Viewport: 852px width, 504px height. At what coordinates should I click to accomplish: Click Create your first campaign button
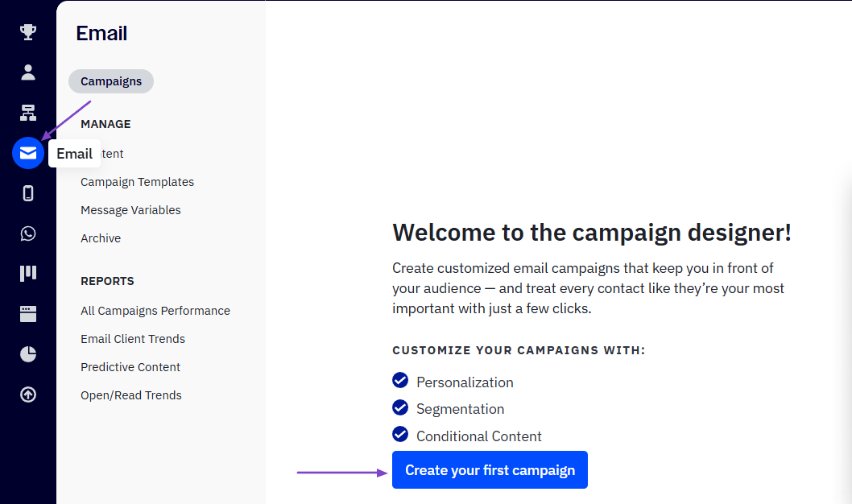tap(490, 470)
